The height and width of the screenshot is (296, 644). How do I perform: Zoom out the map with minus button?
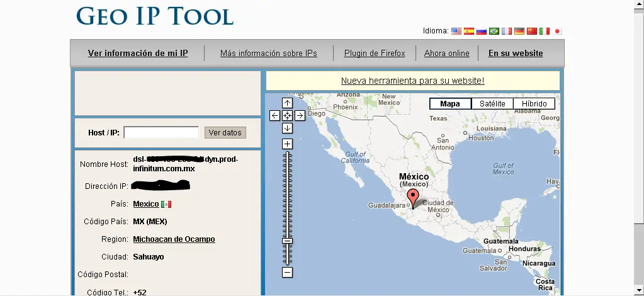pos(288,272)
